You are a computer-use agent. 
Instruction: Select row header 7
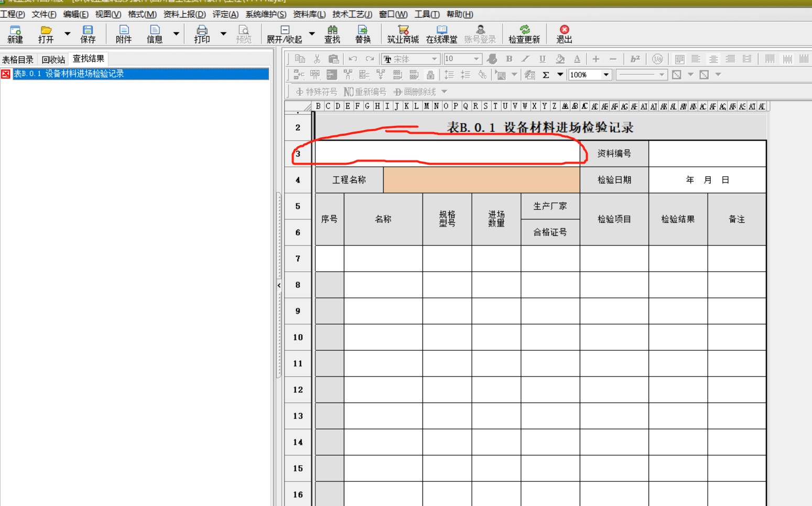(x=298, y=259)
